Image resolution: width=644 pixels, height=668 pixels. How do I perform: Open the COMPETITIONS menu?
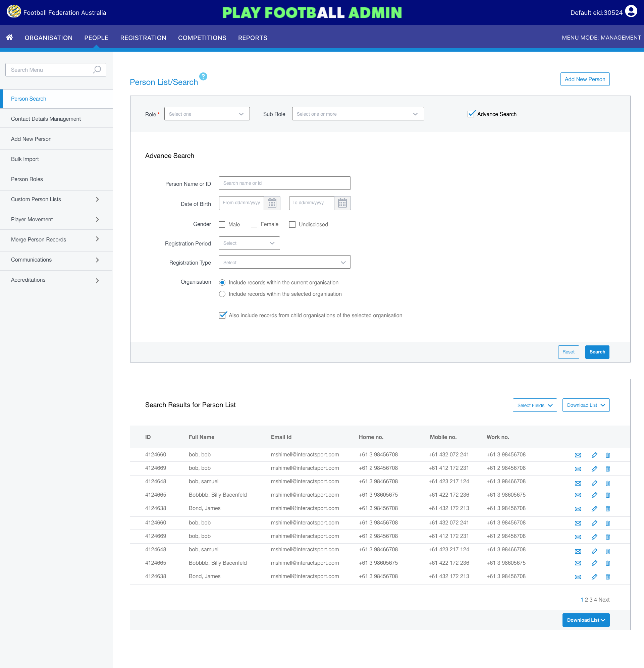202,38
